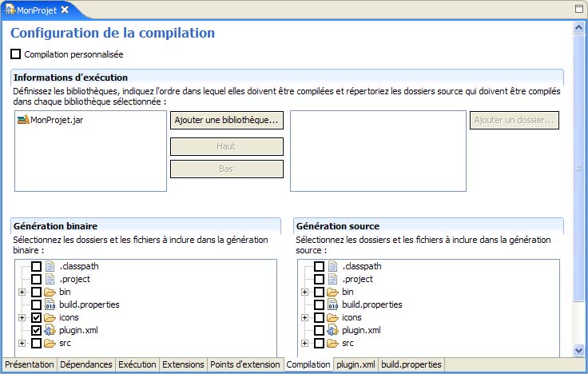Click the .classpath file icon in binary generation
The width and height of the screenshot is (588, 374).
click(x=50, y=266)
